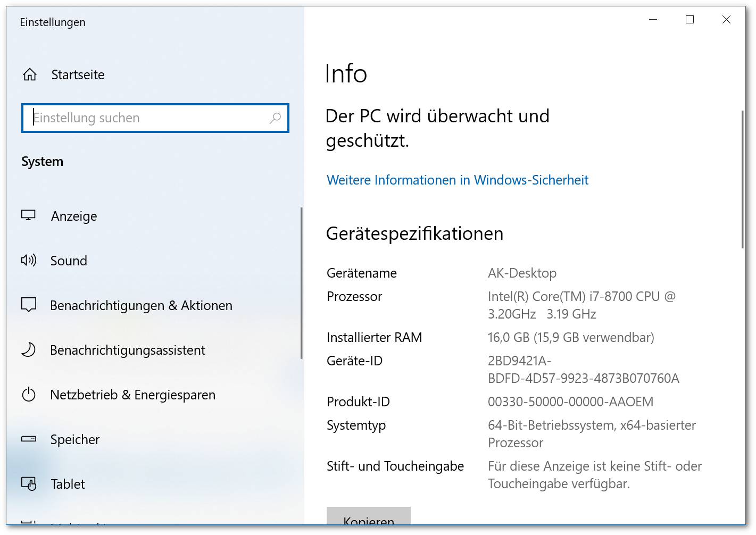
Task: Click the Tablet touch icon
Action: [28, 483]
